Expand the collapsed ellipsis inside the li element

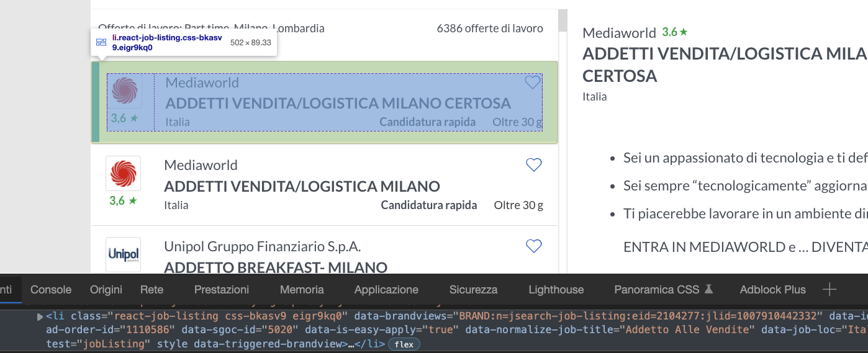351,344
